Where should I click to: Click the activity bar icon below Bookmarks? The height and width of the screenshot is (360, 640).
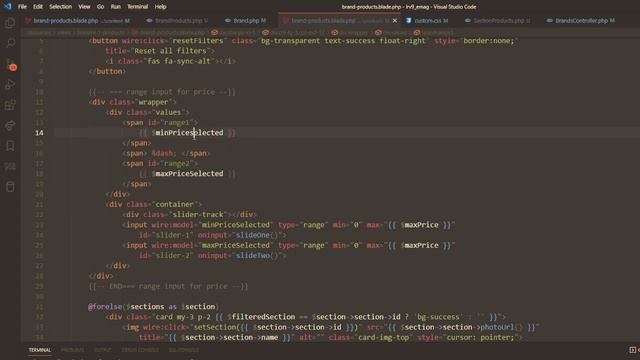(x=10, y=166)
